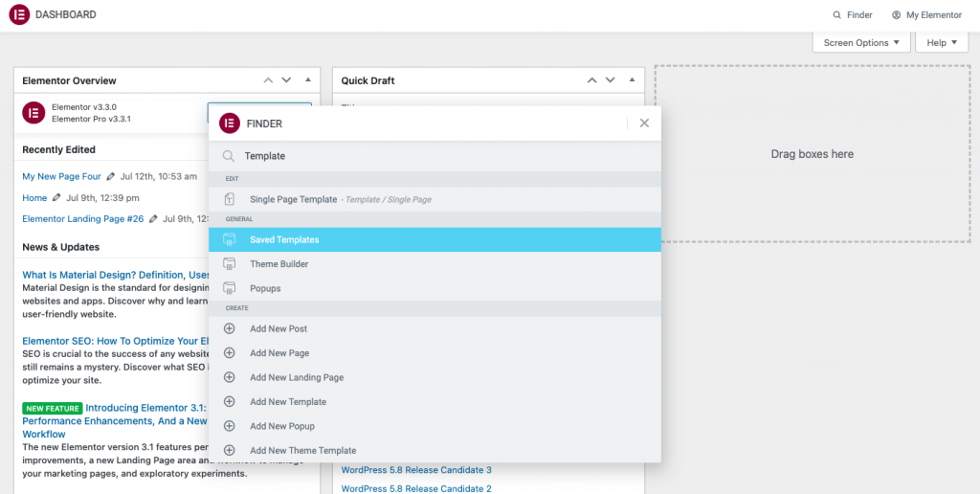Screen dimensions: 980x494
Task: Click Elementor logo in the Overview widget
Action: pos(33,113)
